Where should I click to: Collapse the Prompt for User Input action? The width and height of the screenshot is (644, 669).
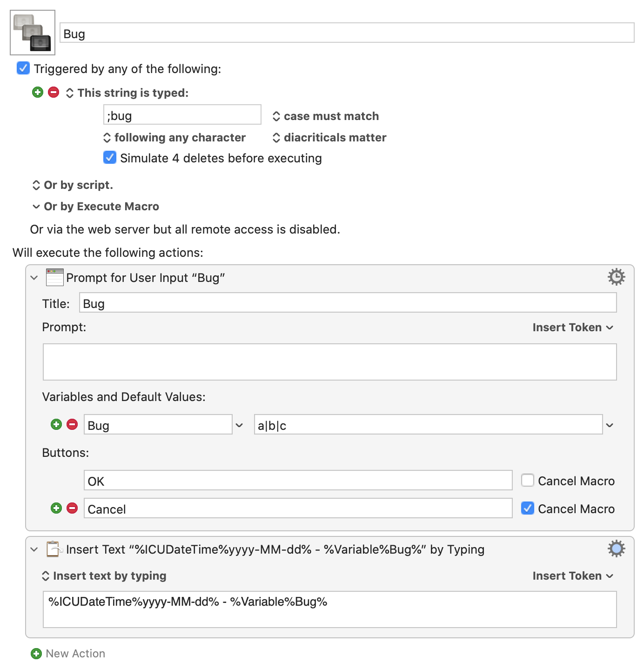[34, 278]
